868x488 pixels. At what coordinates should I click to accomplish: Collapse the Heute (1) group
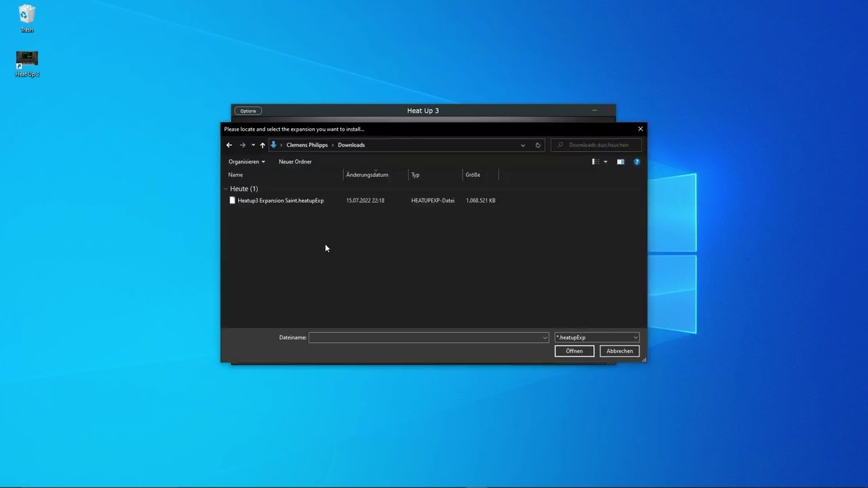click(x=226, y=189)
